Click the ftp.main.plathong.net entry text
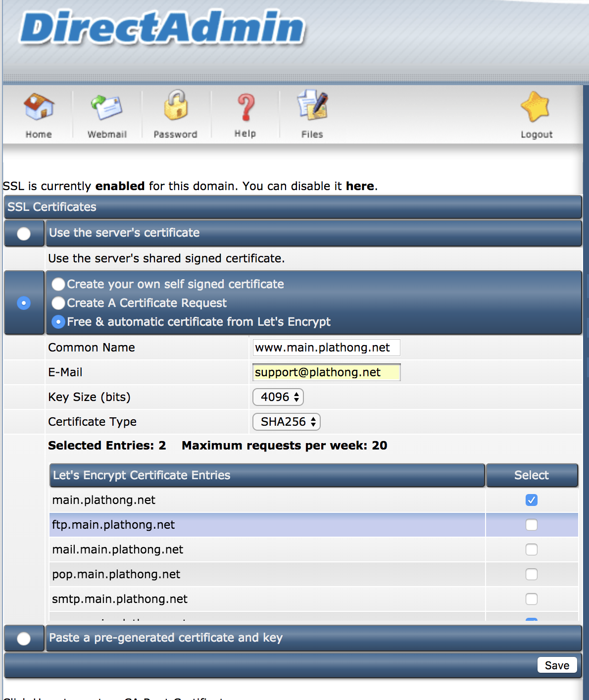 113,525
